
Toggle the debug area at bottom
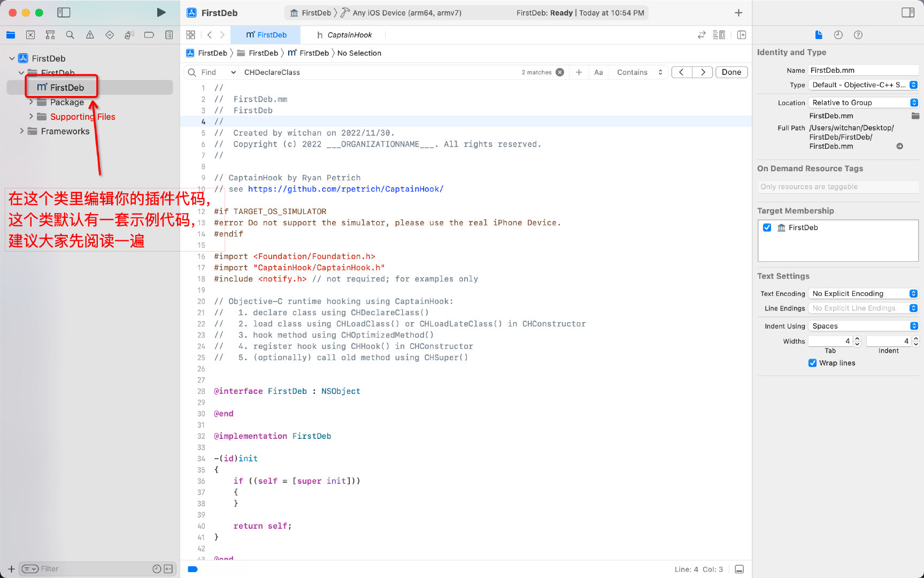tap(740, 569)
